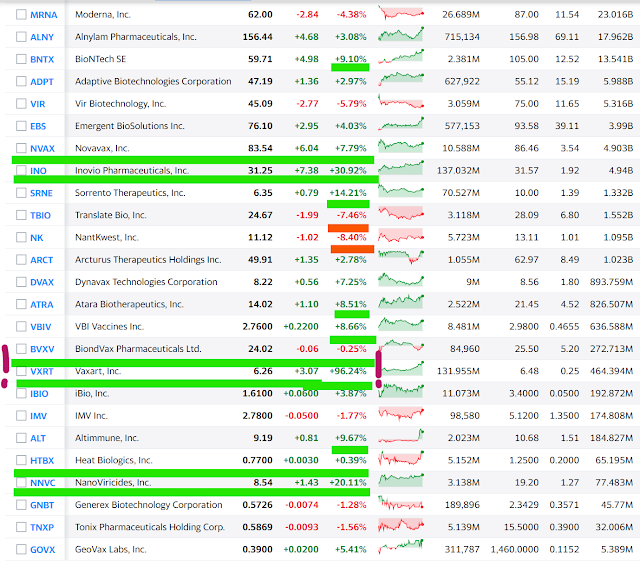Tick the TBIO checkbox
Image resolution: width=640 pixels, height=566 pixels.
pos(21,215)
